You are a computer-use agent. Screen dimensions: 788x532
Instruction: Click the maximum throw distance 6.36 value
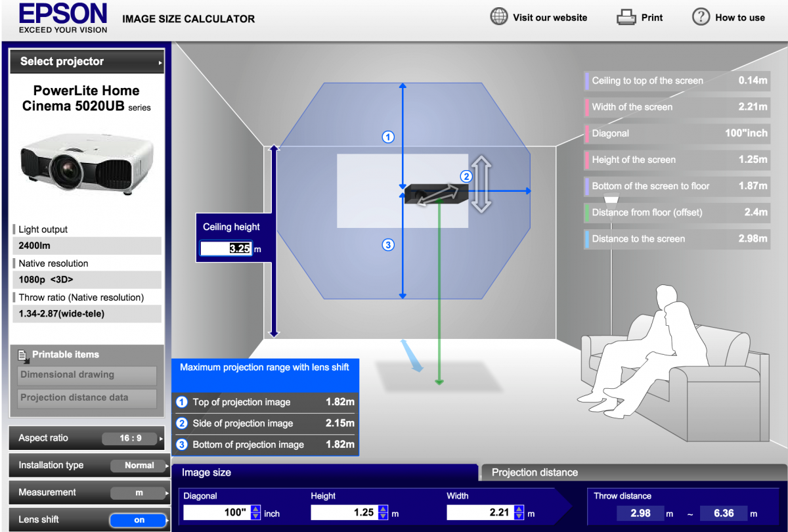[x=723, y=514]
